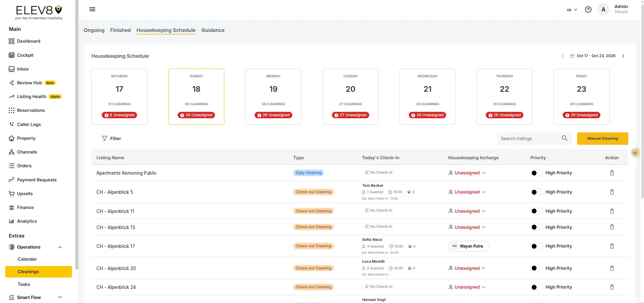Switch to the Finished tab
The image size is (644, 303).
pos(120,30)
